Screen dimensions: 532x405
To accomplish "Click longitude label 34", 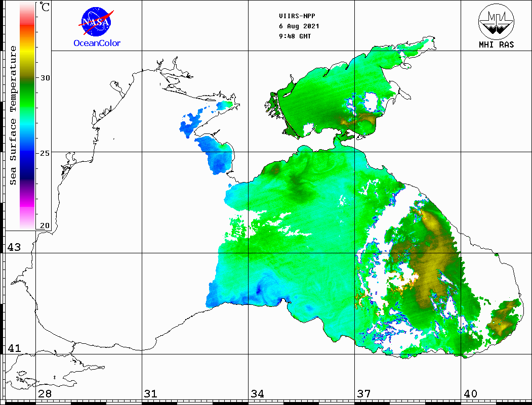I will [257, 393].
